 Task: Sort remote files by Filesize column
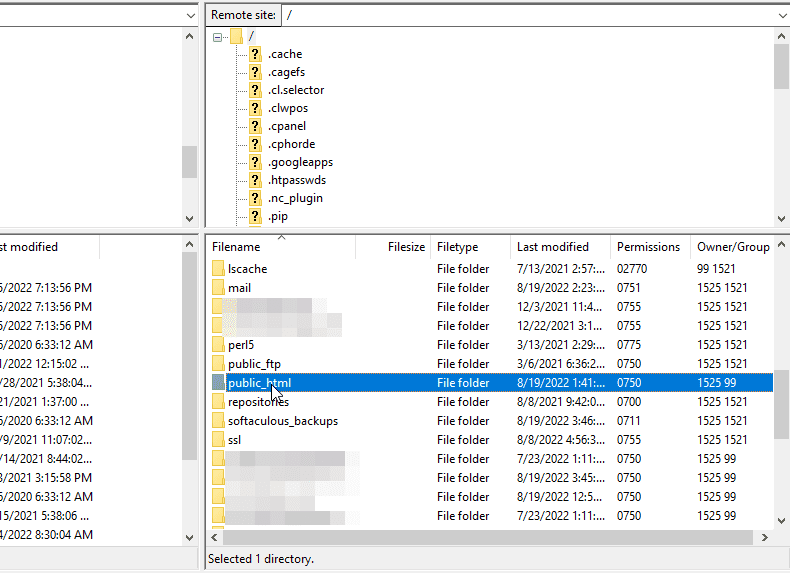click(393, 247)
